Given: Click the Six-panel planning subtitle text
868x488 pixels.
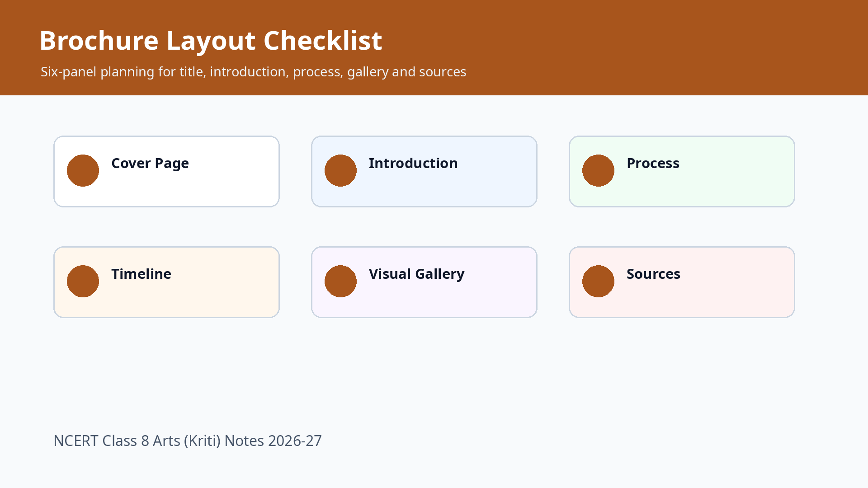Looking at the screenshot, I should point(253,72).
